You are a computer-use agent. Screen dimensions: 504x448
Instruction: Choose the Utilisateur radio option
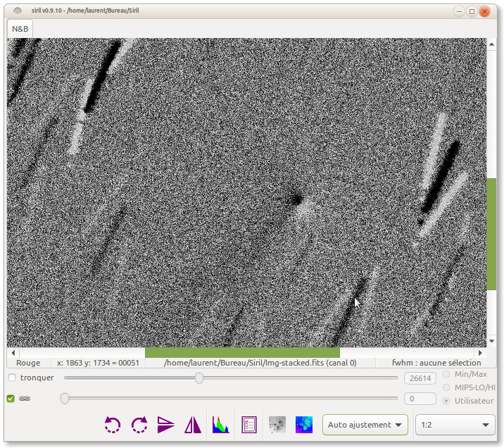pyautogui.click(x=446, y=400)
